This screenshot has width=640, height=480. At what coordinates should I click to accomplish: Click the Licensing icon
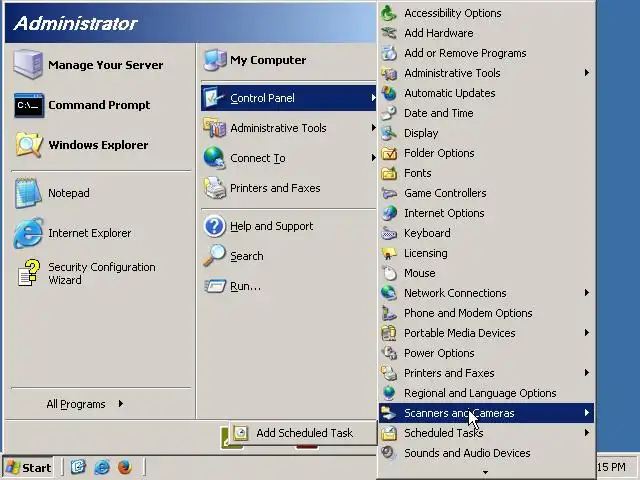(x=389, y=253)
